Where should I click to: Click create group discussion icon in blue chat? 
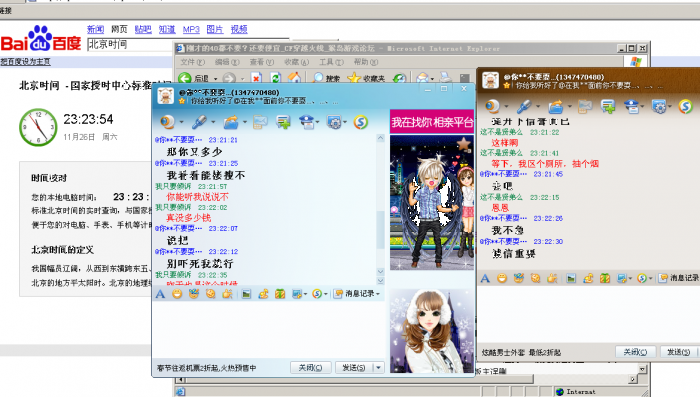coord(283,122)
